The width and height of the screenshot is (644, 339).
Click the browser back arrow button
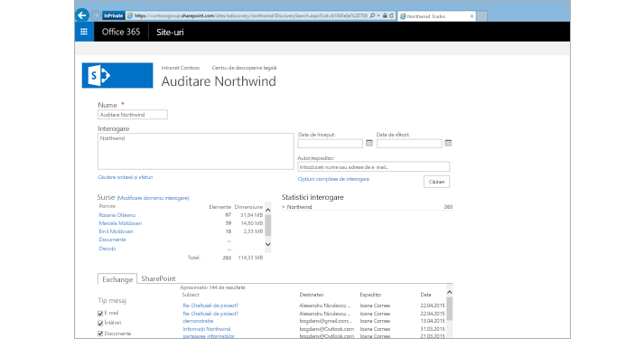[x=82, y=15]
